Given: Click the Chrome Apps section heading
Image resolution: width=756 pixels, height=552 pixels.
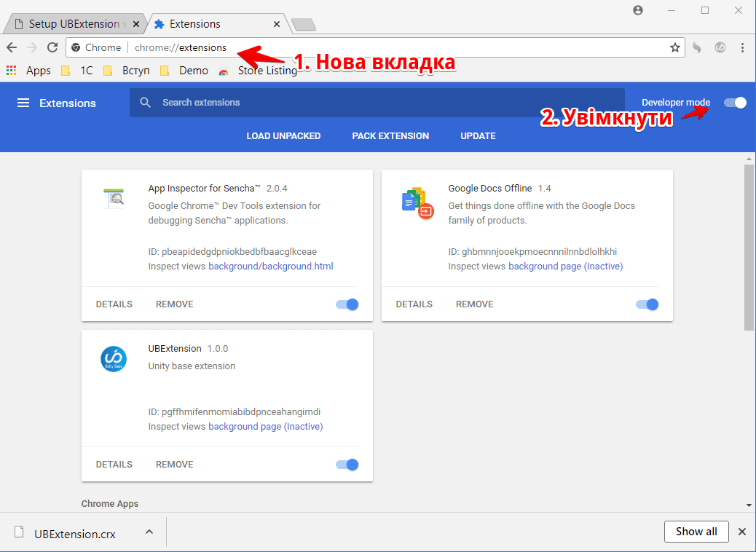Looking at the screenshot, I should 109,503.
